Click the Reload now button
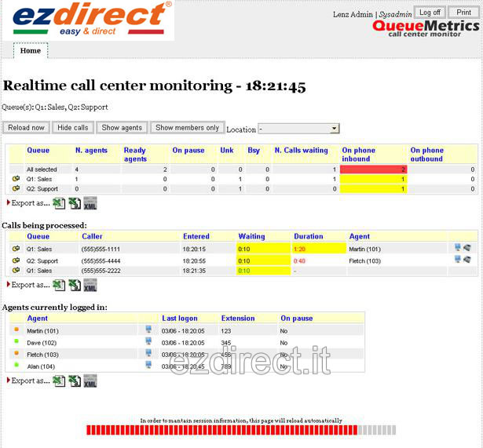483x448 pixels. (x=26, y=128)
